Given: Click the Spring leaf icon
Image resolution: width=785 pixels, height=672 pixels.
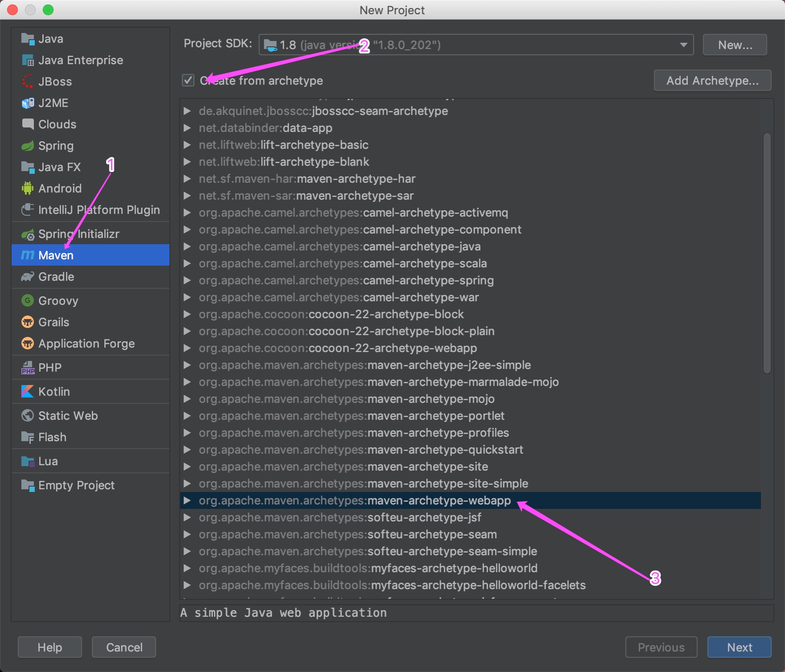Looking at the screenshot, I should [x=28, y=146].
